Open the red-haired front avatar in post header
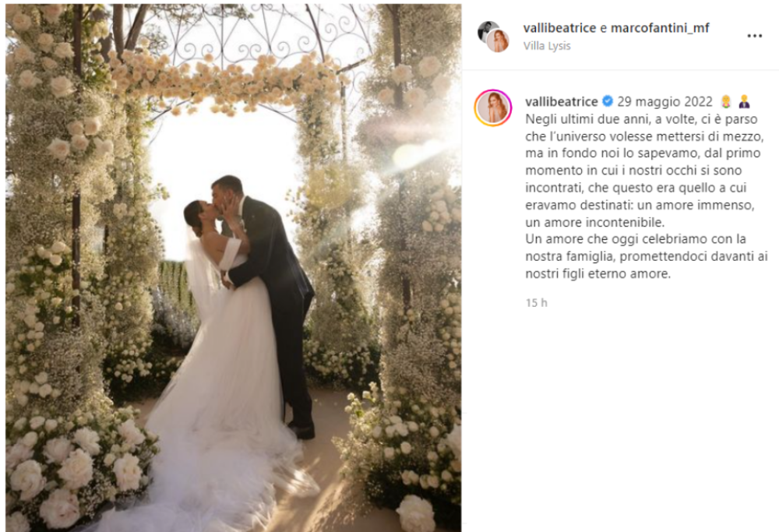Screen dimensions: 779x532 pyautogui.click(x=497, y=41)
